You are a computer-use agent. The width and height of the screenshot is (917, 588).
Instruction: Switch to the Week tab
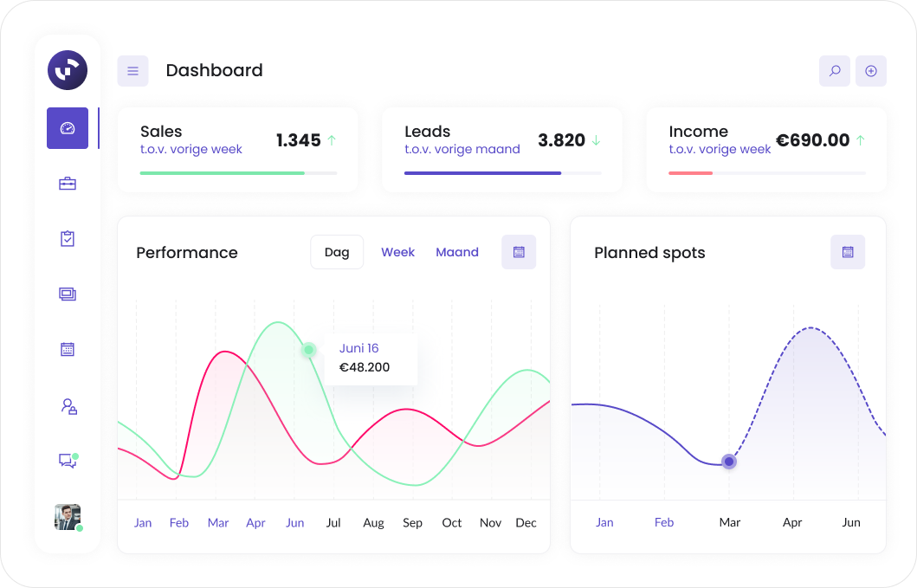[397, 252]
